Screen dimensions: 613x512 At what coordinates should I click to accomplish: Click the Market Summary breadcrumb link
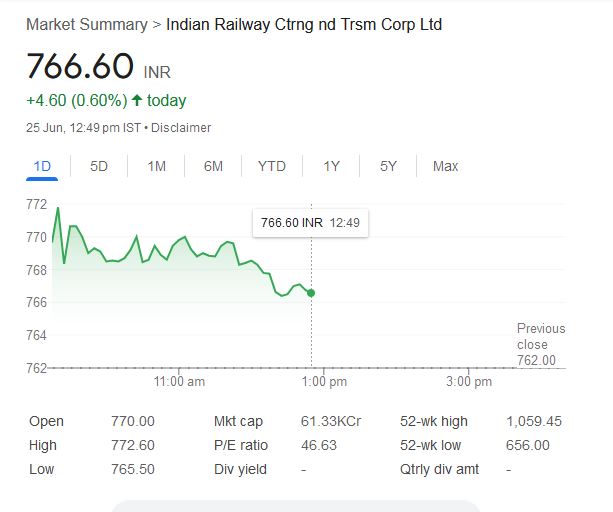tap(86, 23)
